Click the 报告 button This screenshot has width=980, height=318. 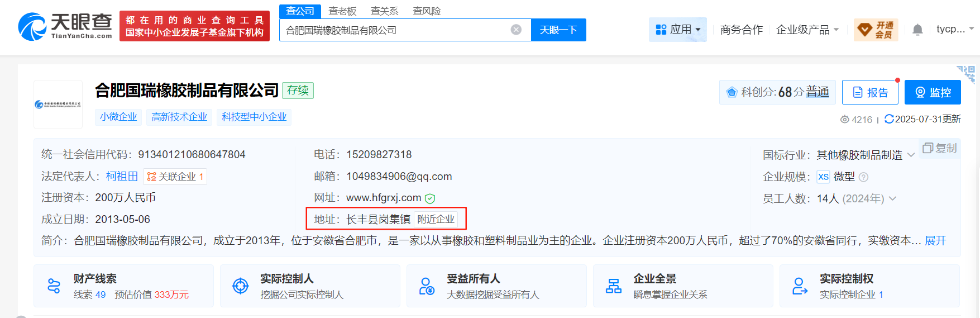coord(870,92)
